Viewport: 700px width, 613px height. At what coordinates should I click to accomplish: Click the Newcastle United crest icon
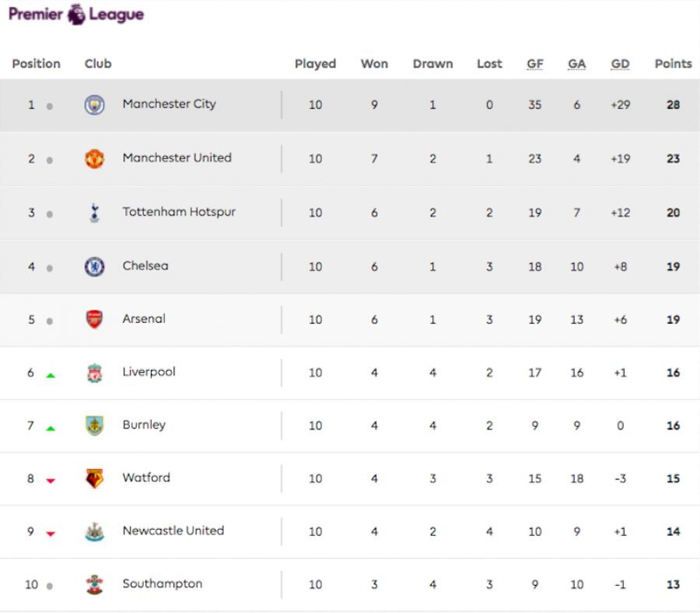(94, 532)
